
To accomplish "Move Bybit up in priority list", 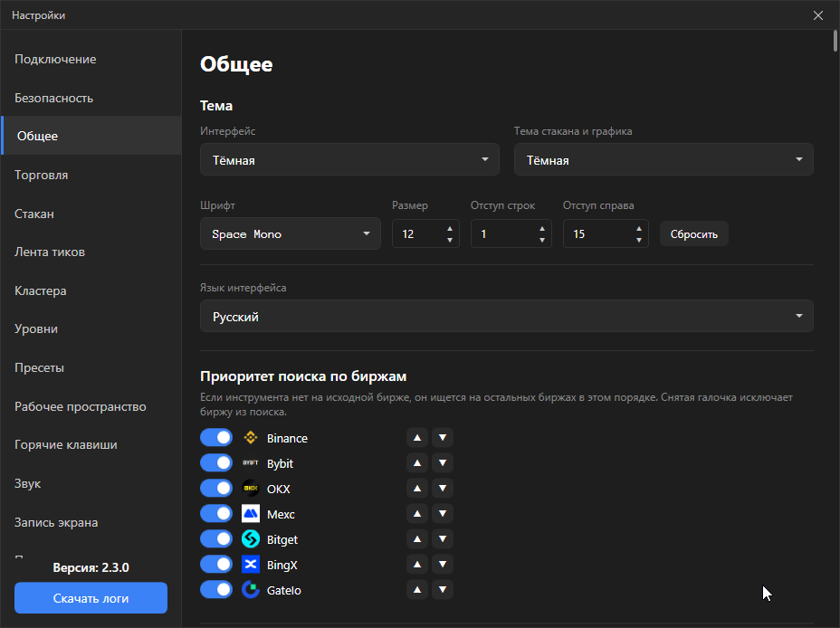I will pos(416,463).
